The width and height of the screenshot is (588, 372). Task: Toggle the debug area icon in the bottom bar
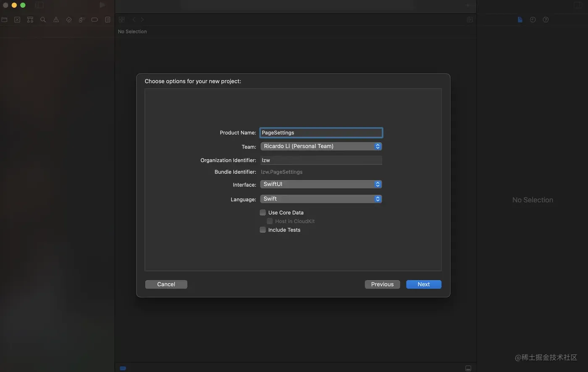coord(468,368)
